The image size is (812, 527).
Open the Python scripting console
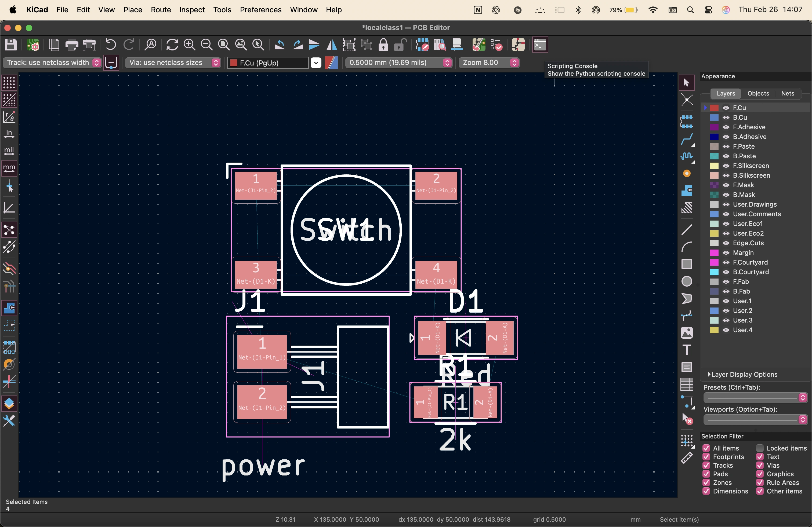click(x=540, y=45)
